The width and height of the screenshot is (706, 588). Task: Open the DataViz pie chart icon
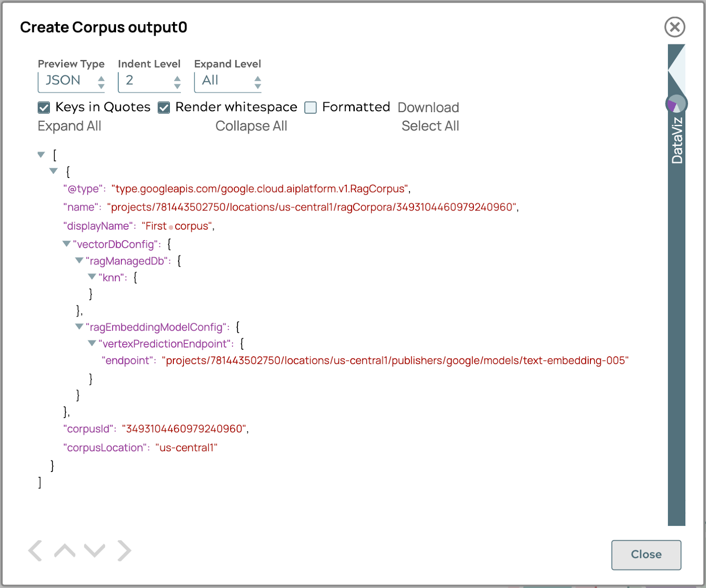coord(676,105)
